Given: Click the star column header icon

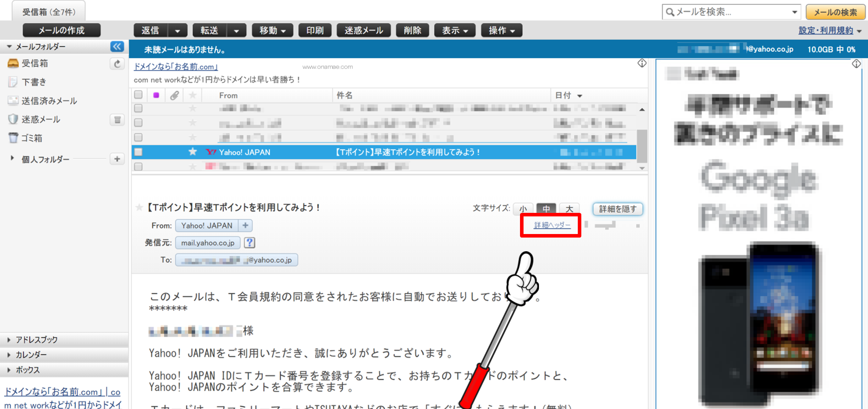Looking at the screenshot, I should point(193,95).
